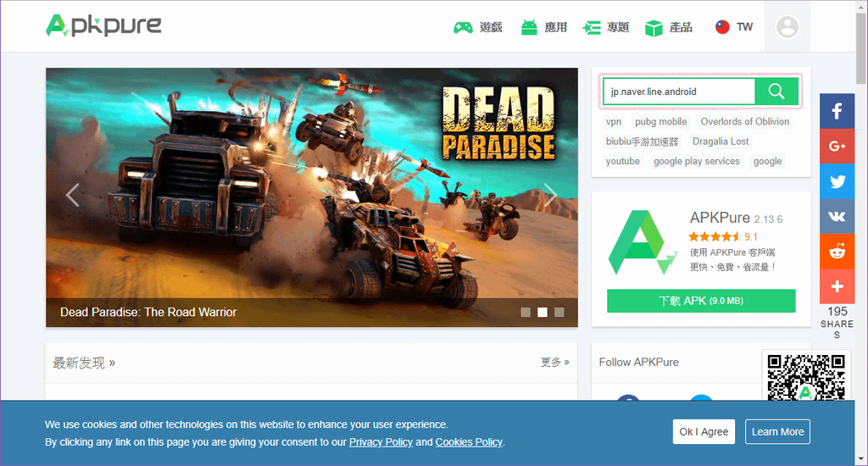Select first carousel indicator dot
868x466 pixels.
[526, 312]
